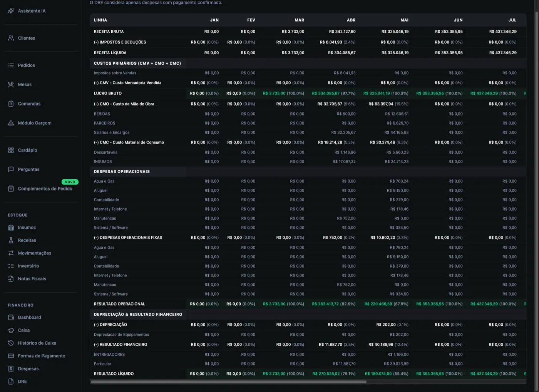Click the Comandas clipboard icon
This screenshot has height=392, width=539.
11,104
